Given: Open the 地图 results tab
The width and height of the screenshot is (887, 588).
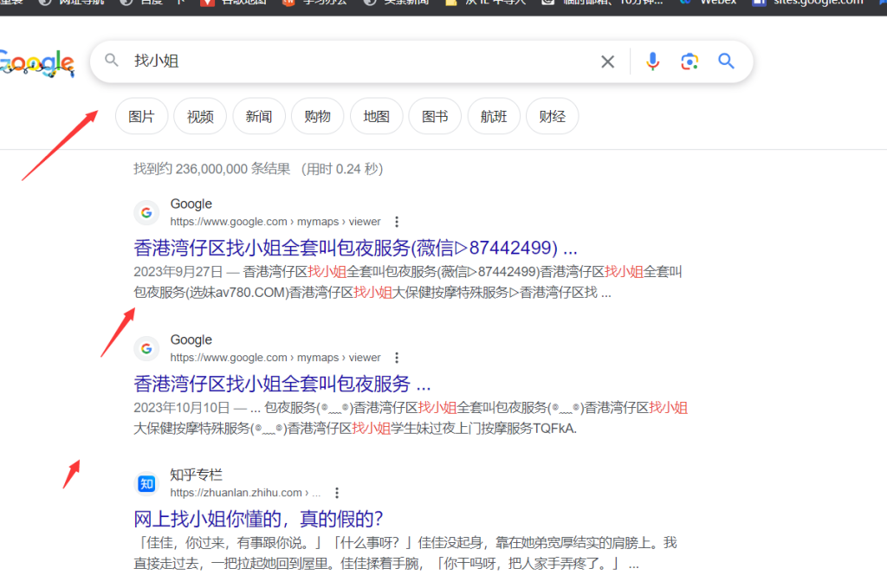Looking at the screenshot, I should [x=376, y=116].
